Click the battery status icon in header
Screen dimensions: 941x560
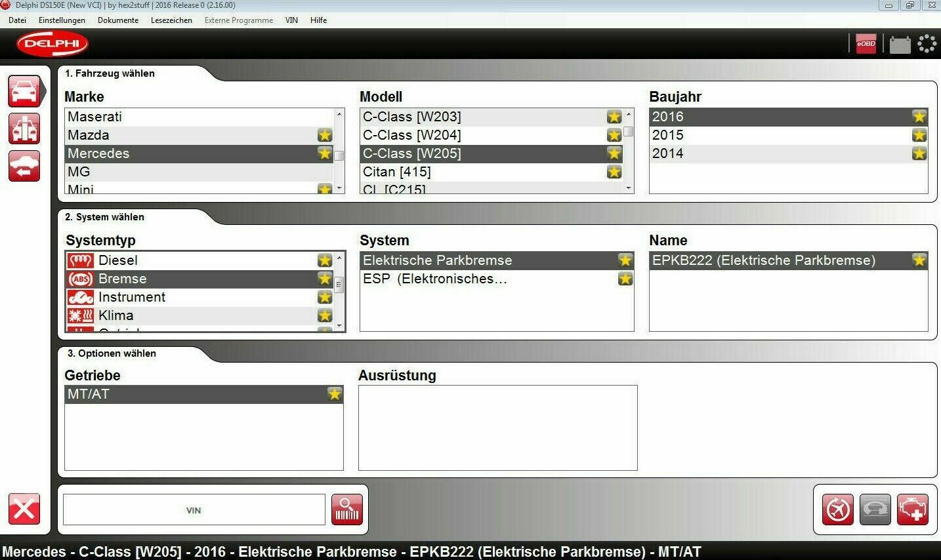pos(900,44)
